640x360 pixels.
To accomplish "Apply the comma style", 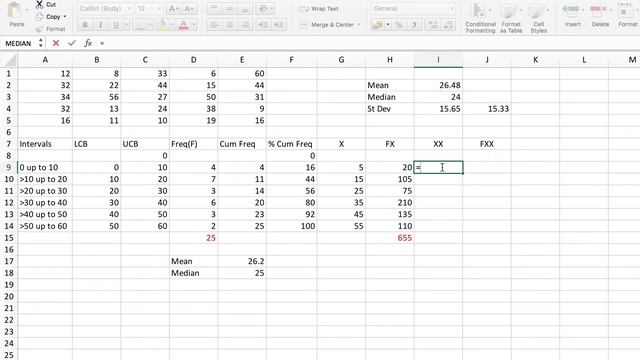I will click(x=414, y=25).
